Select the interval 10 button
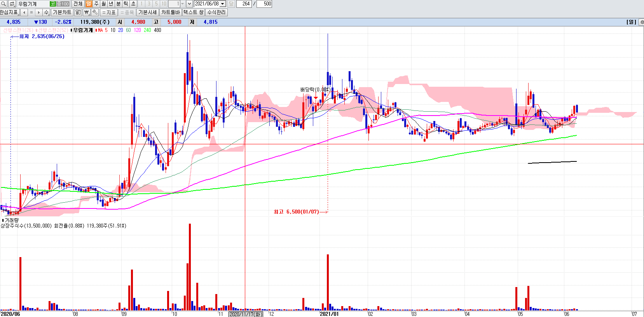644x317 pixels. (164, 4)
